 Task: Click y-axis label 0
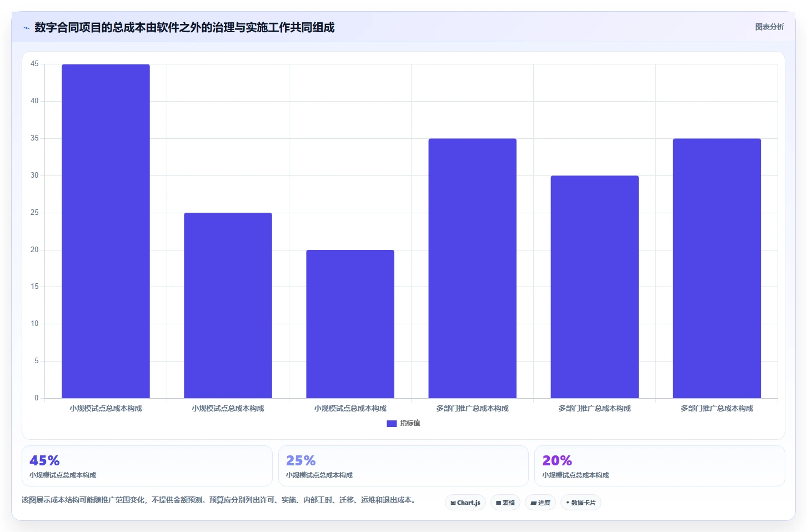pyautogui.click(x=37, y=398)
